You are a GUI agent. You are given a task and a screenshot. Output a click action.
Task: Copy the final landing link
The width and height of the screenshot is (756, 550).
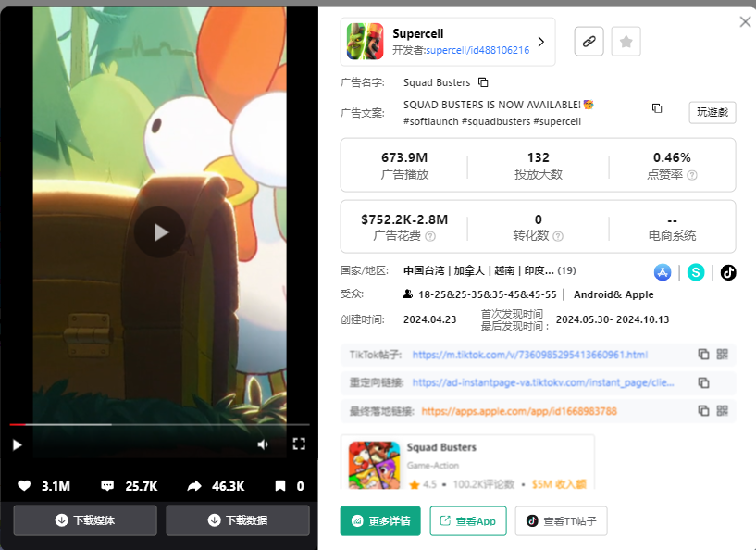tap(703, 410)
